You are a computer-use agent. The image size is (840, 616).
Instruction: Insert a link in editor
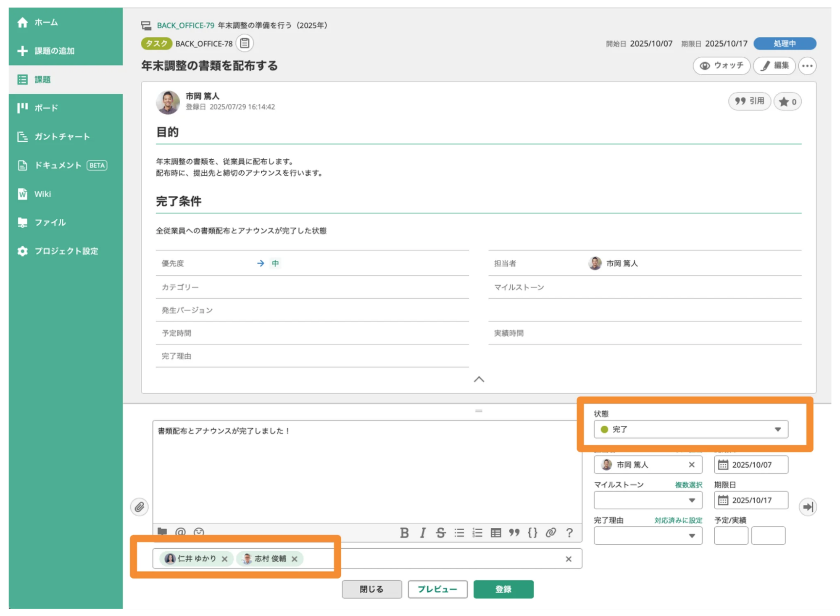[551, 533]
